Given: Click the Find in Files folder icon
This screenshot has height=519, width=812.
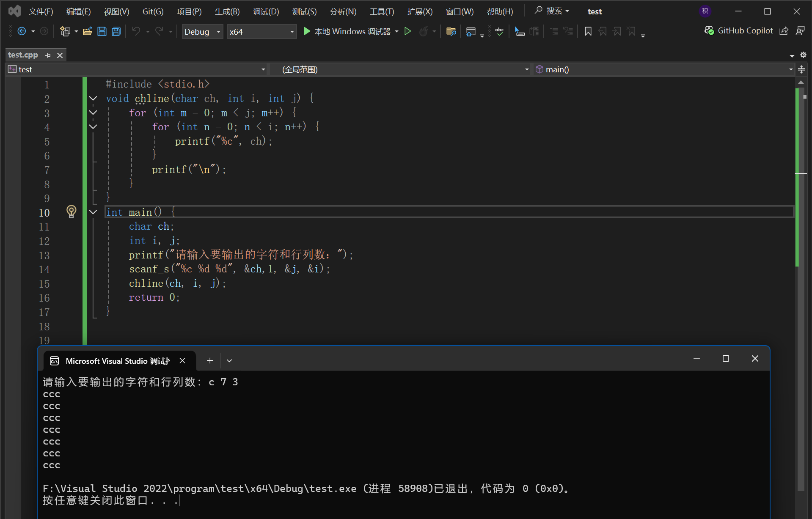Looking at the screenshot, I should [451, 31].
